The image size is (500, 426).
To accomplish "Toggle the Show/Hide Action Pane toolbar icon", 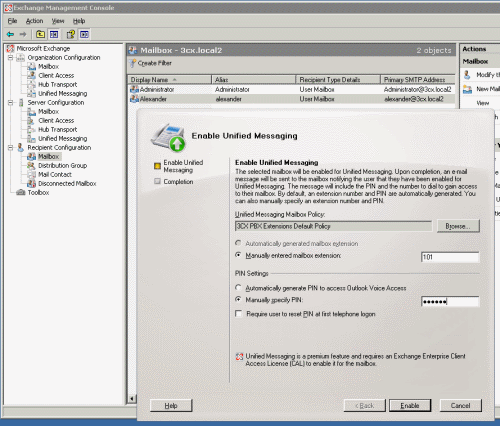I will [x=84, y=34].
